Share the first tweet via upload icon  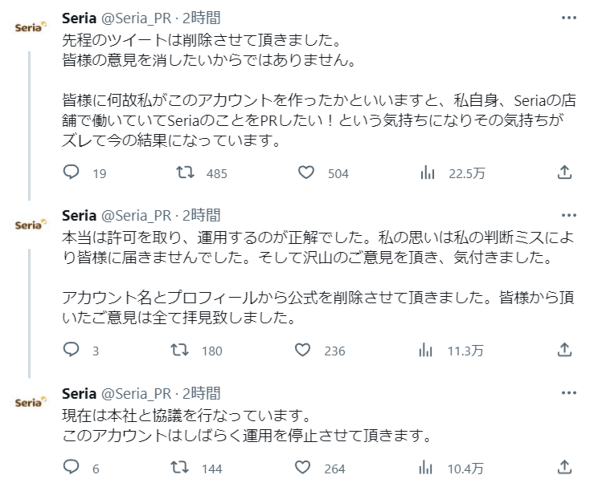(x=564, y=172)
